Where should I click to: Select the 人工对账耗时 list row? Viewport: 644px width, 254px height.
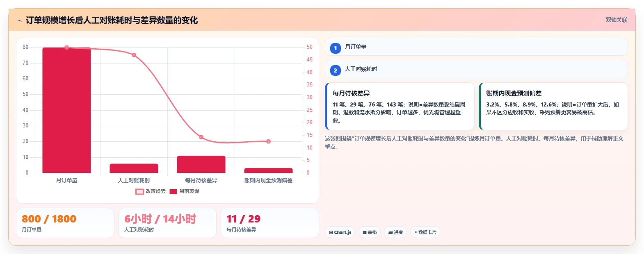pos(476,69)
